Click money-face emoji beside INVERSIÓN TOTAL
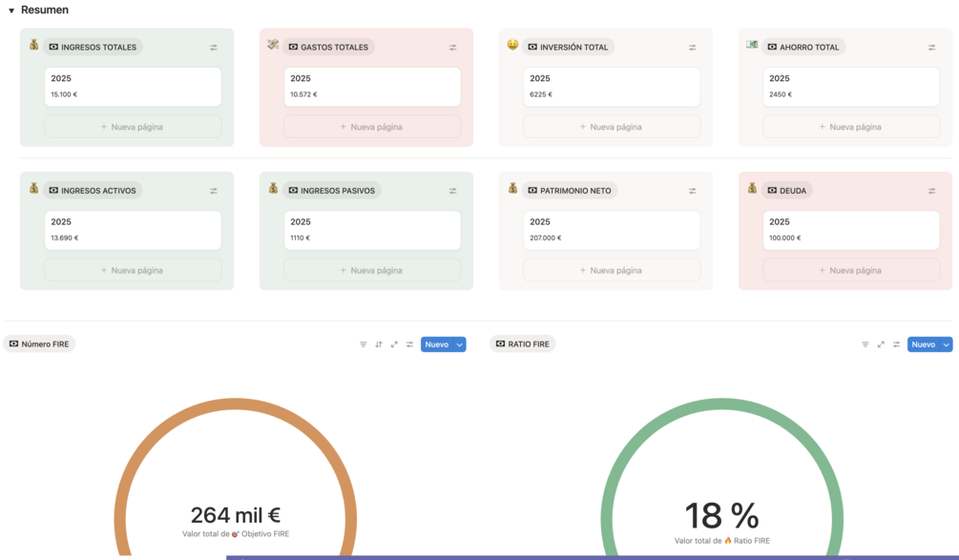 tap(512, 44)
